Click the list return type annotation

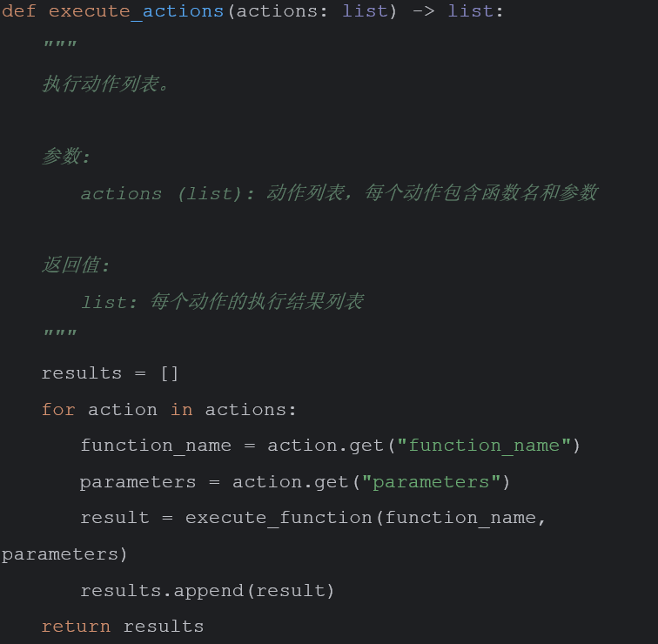pos(471,11)
